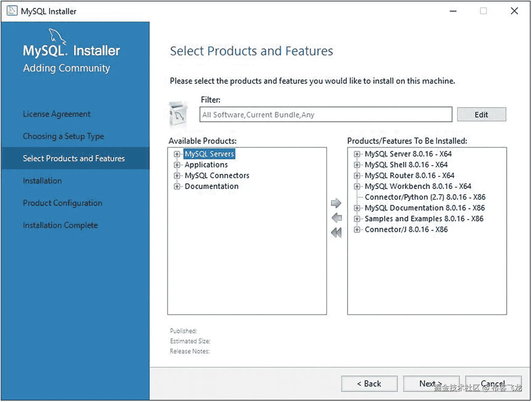This screenshot has width=532, height=402.
Task: Expand MySQL Shell 8.0.16 - X64 features
Action: tap(357, 165)
